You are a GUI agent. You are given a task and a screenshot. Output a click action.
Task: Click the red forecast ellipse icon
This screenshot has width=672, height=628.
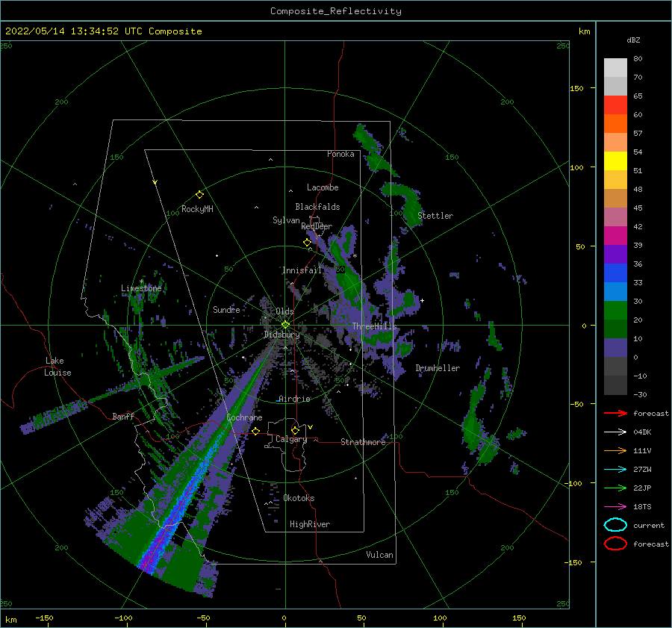[615, 544]
